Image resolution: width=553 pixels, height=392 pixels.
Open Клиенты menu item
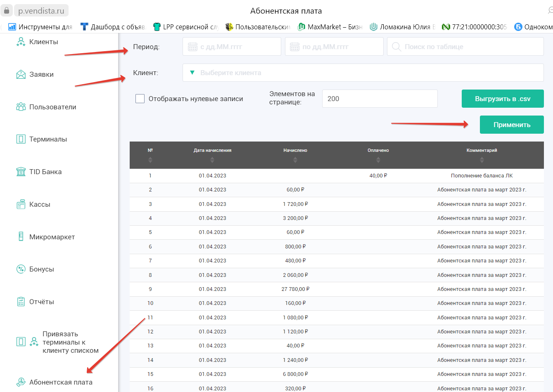pyautogui.click(x=44, y=42)
